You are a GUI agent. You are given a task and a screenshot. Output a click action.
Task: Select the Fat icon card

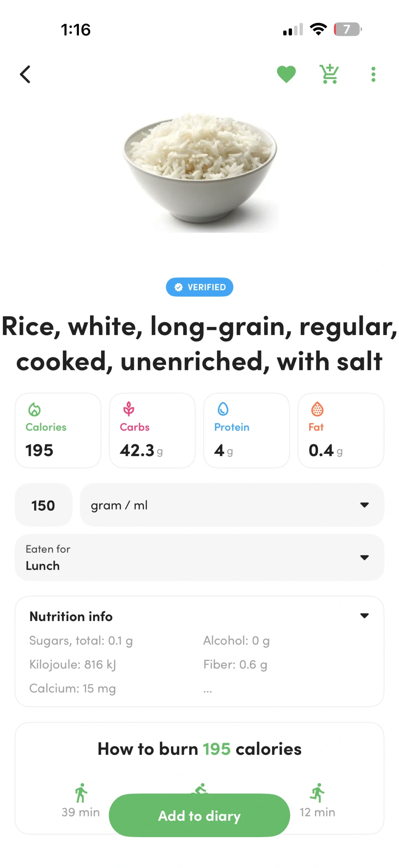pos(341,430)
